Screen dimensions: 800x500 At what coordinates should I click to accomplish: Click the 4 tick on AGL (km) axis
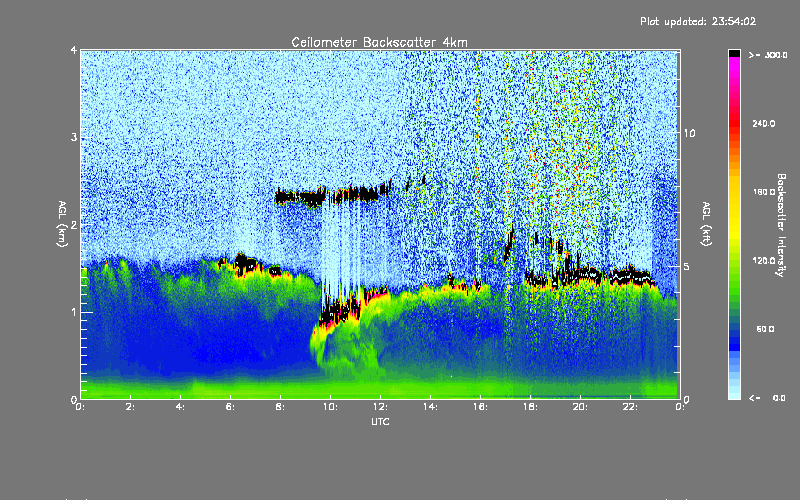[74, 51]
